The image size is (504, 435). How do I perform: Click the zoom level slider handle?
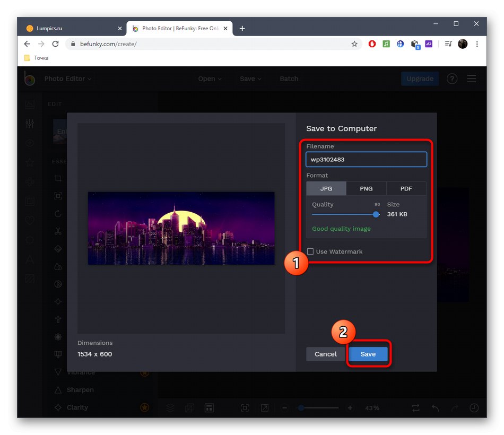301,408
